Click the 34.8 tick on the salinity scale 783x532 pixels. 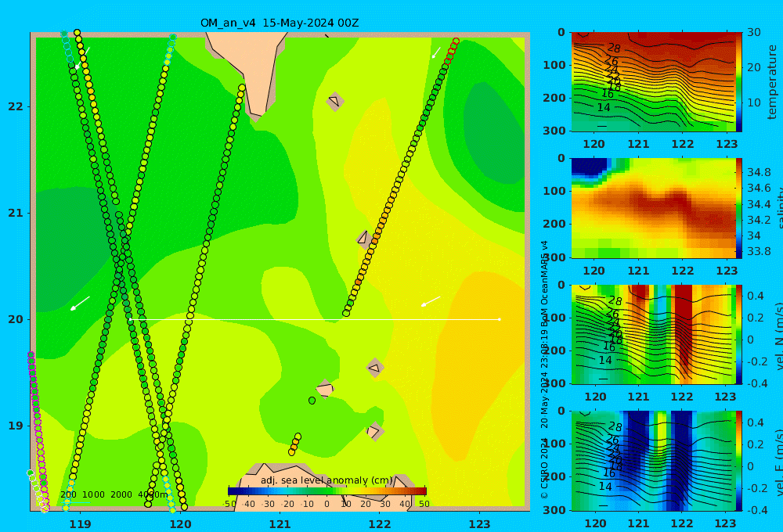[x=759, y=172]
